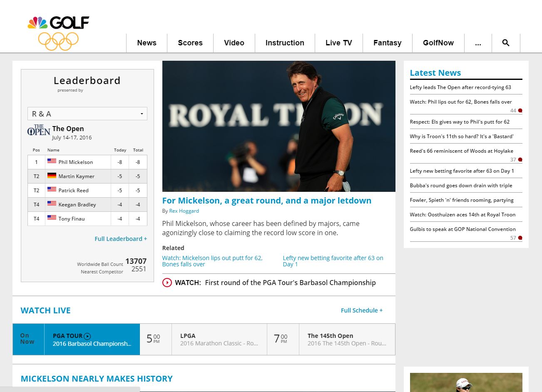The width and height of the screenshot is (542, 392).
Task: Click the 37 comments bubble icon
Action: (x=520, y=160)
